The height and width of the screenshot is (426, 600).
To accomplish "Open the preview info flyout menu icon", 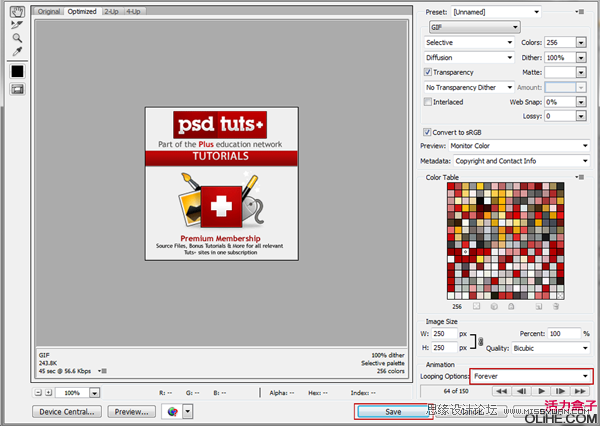I will (x=102, y=371).
